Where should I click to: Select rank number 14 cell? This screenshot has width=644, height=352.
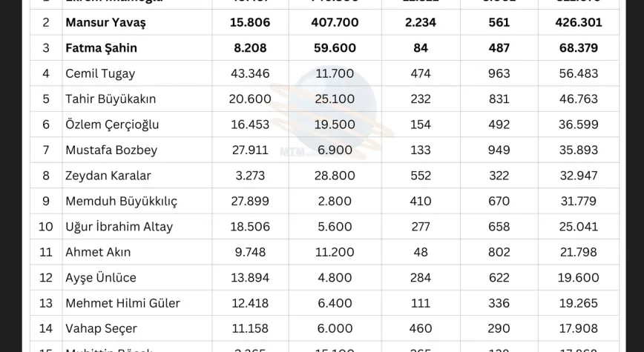point(45,328)
